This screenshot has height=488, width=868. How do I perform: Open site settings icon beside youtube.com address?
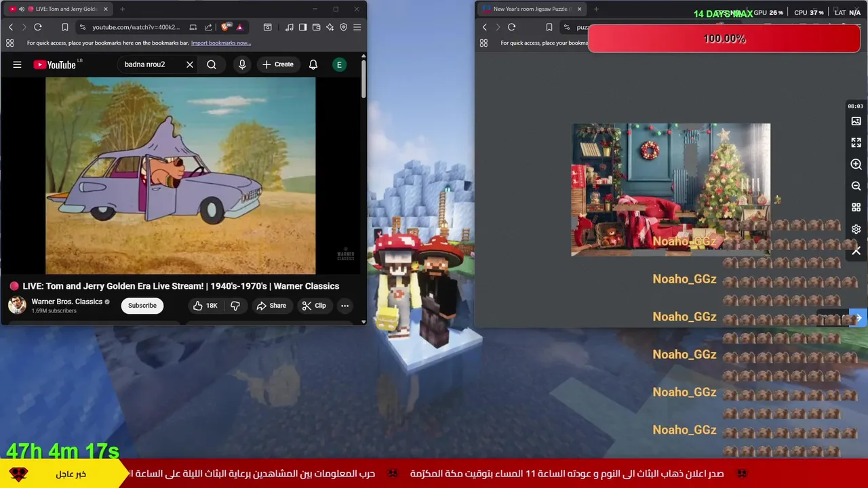[82, 27]
